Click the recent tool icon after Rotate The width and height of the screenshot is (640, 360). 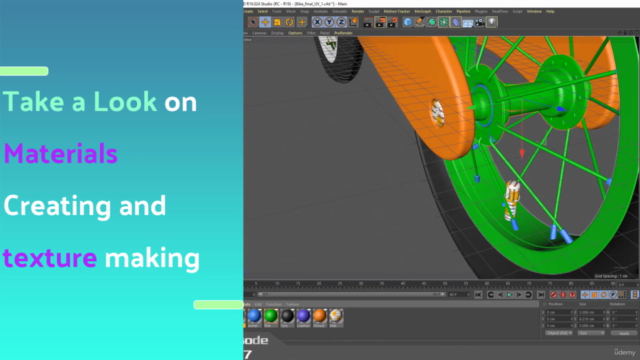coord(302,22)
